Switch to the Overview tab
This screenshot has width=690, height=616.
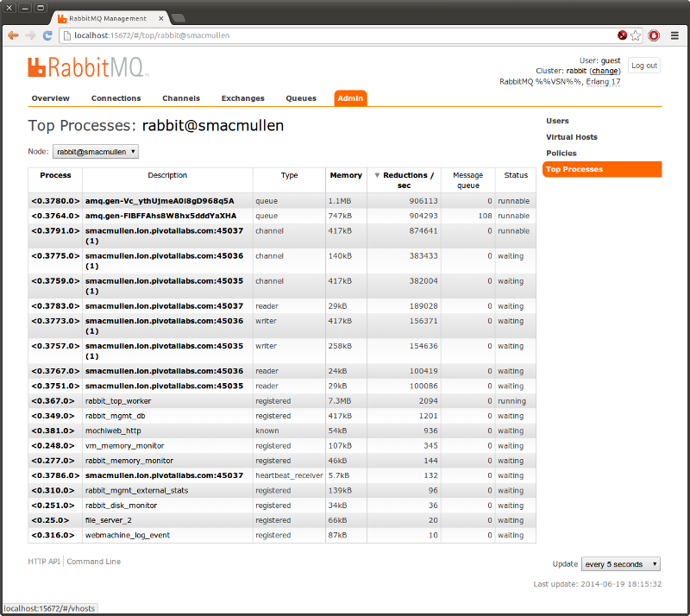51,98
